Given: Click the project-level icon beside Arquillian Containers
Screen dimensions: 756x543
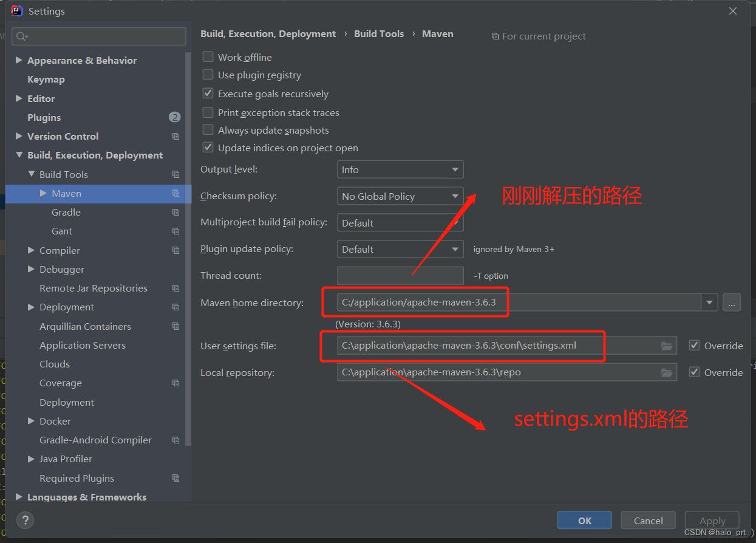Looking at the screenshot, I should coord(176,326).
